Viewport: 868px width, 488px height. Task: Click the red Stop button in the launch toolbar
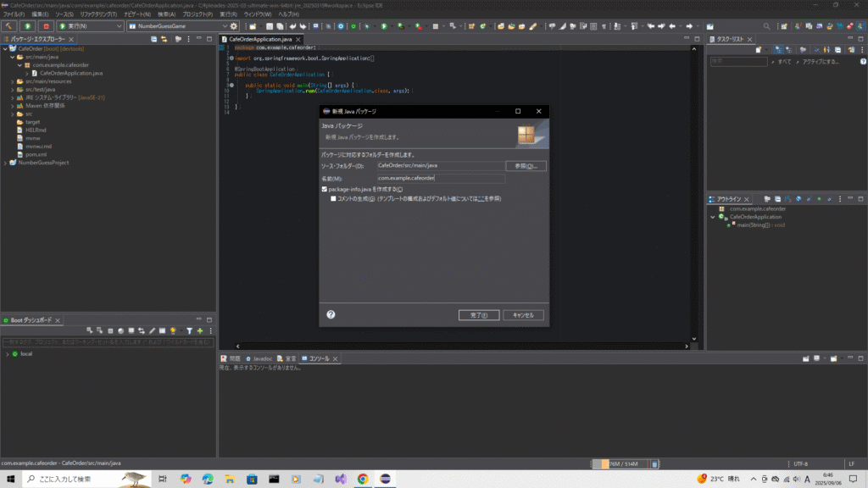46,26
